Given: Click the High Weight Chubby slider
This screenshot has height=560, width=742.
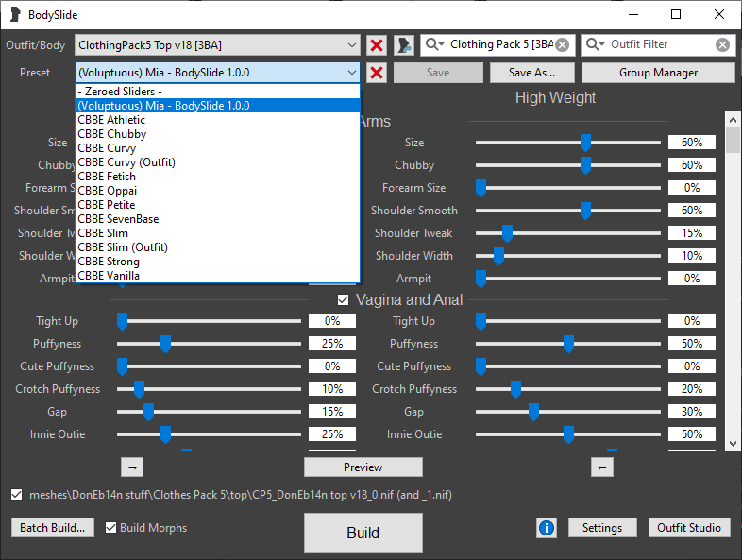Looking at the screenshot, I should click(568, 165).
